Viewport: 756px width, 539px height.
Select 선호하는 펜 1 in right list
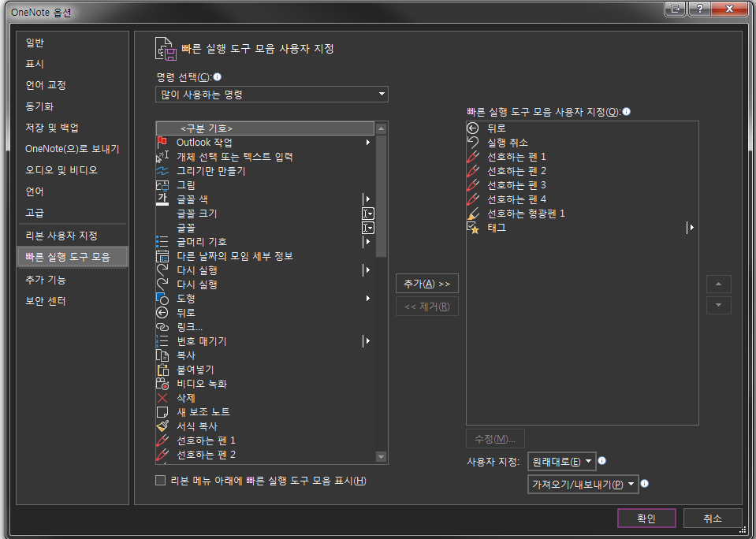pyautogui.click(x=582, y=157)
